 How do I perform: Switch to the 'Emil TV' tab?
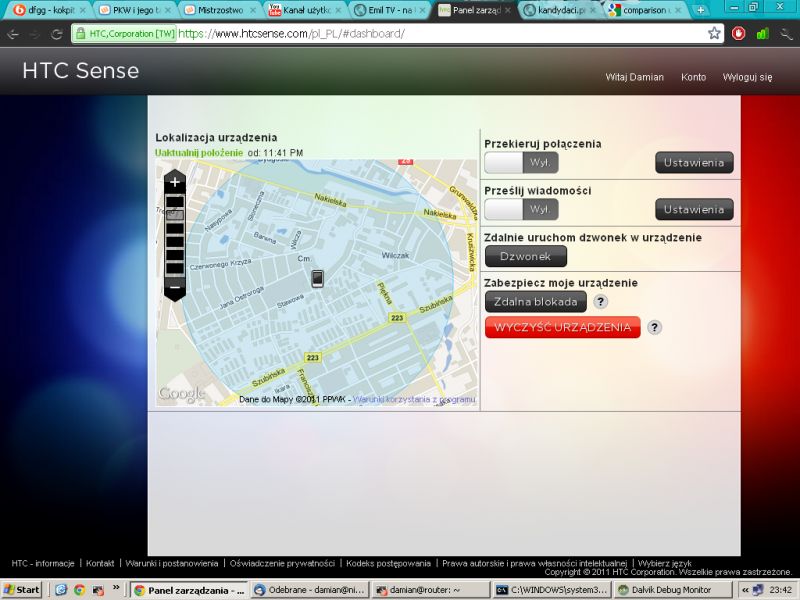(x=390, y=10)
